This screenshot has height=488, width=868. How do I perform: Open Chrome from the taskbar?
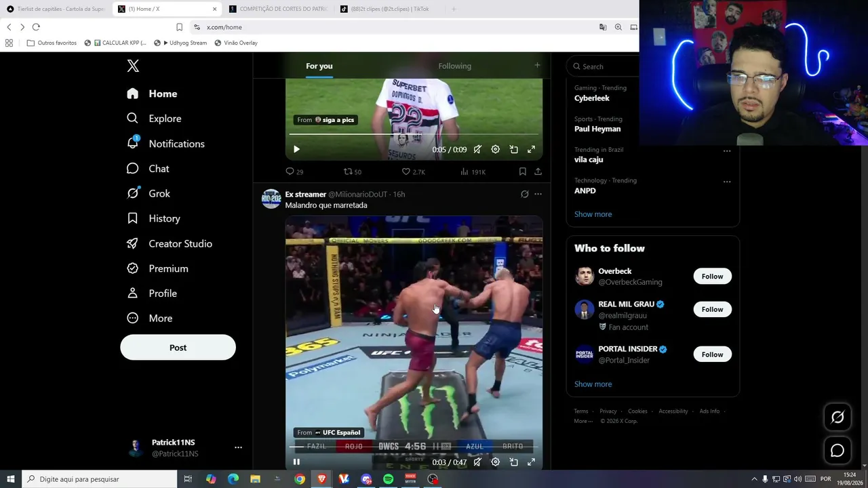[x=299, y=479]
